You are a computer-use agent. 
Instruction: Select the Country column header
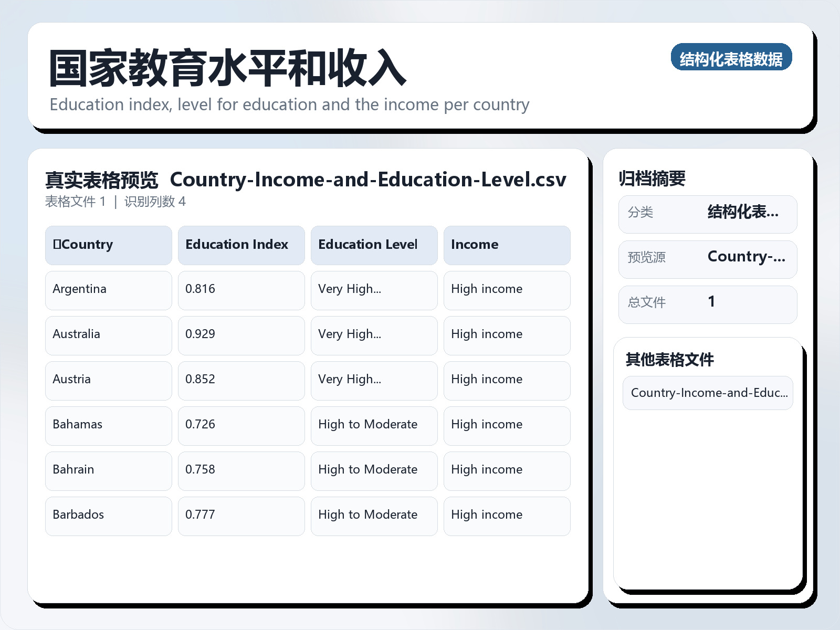(108, 245)
